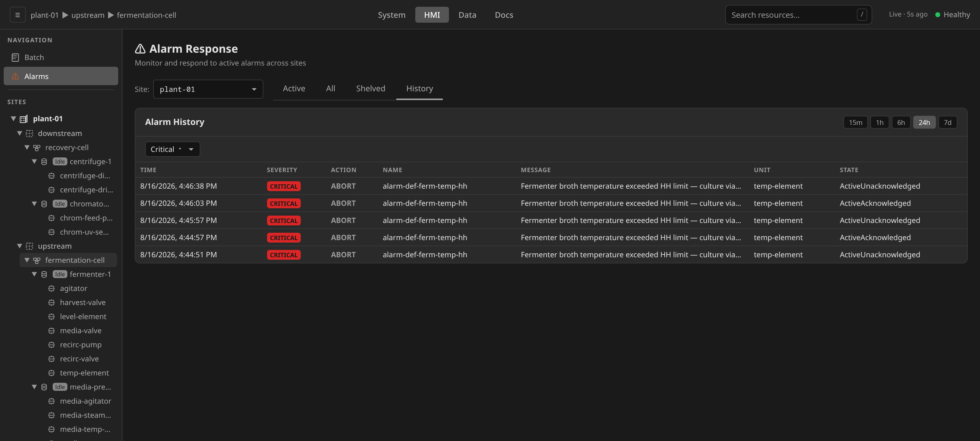Screen dimensions: 980x441
Task: Click the Batch clipboard icon
Action: (x=15, y=58)
